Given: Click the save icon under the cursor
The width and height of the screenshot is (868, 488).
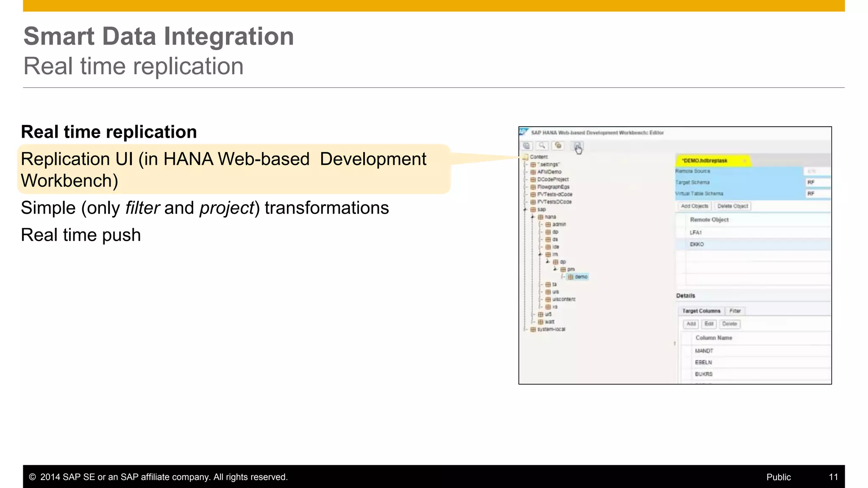Looking at the screenshot, I should coord(577,146).
